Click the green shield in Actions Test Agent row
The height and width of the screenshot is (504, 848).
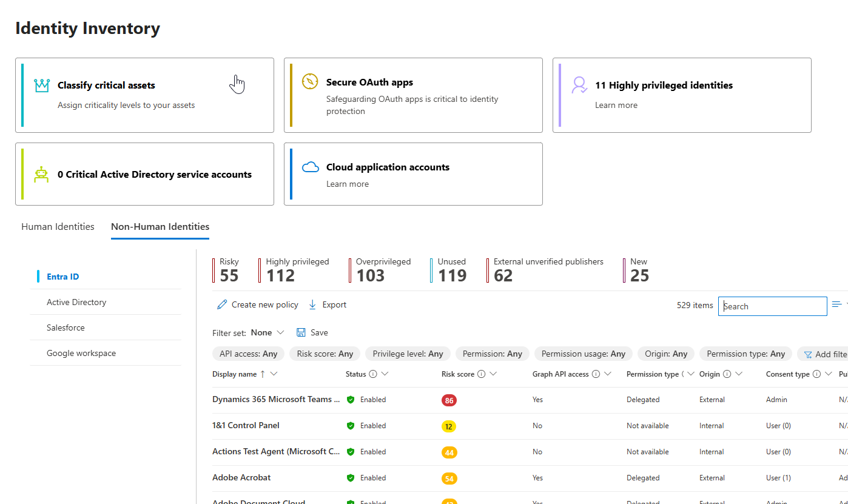[x=350, y=452]
